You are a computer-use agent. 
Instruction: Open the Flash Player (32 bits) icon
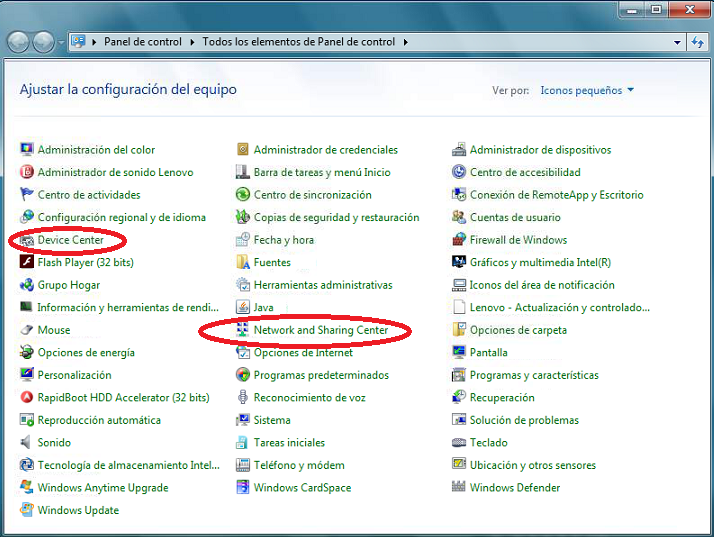[27, 262]
